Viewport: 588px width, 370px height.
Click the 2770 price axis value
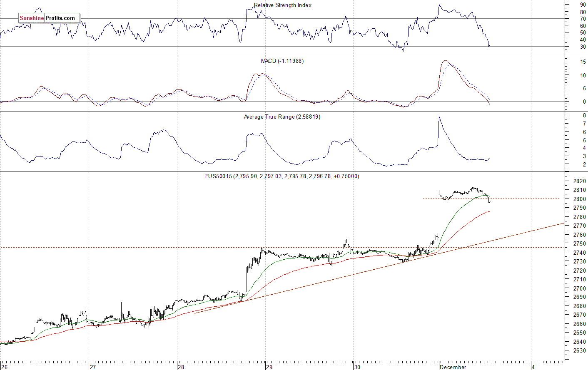(580, 226)
